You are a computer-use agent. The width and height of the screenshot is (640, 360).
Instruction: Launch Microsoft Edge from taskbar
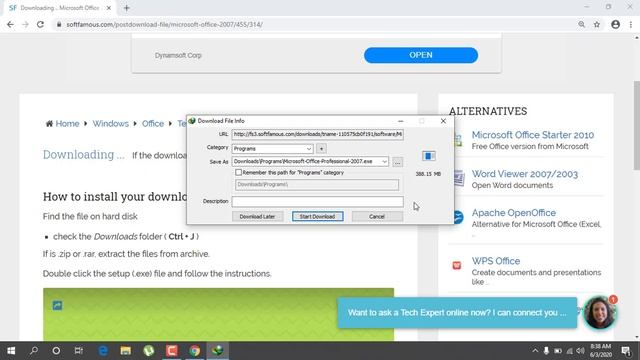103,351
